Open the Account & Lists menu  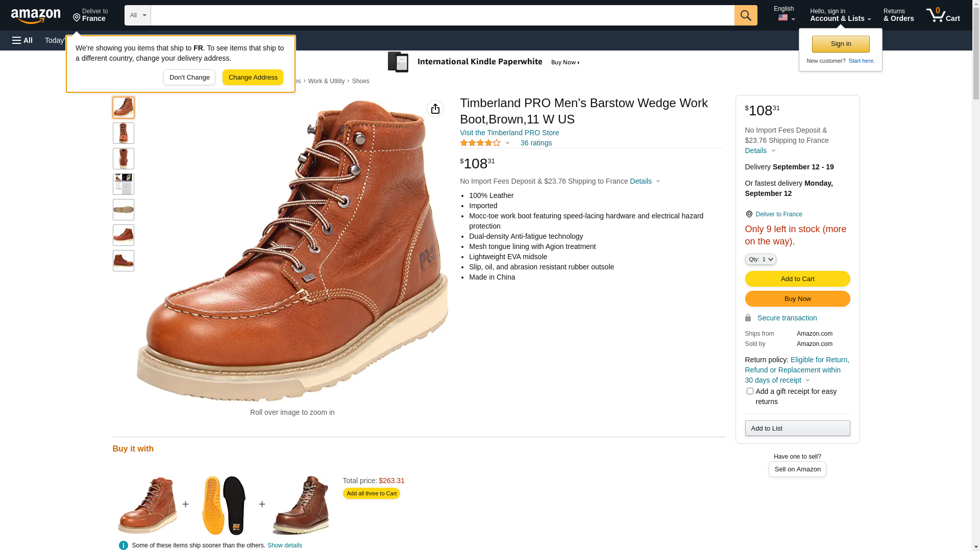coord(840,15)
